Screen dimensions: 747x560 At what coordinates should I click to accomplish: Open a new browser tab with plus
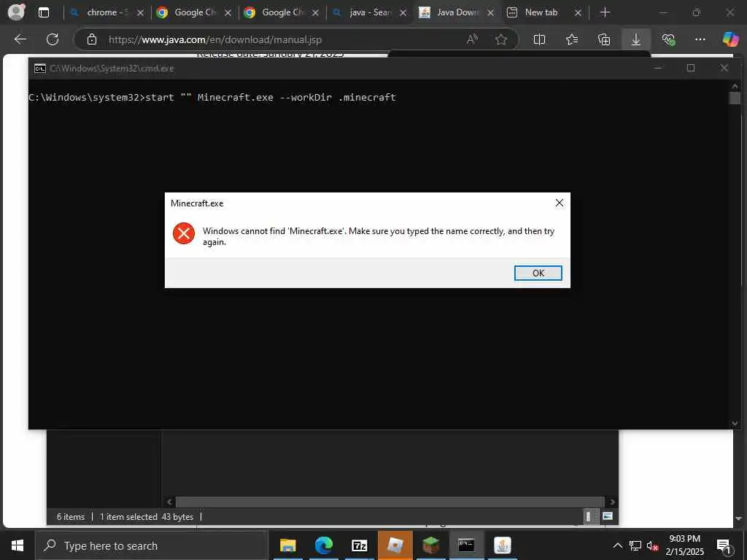pos(605,12)
